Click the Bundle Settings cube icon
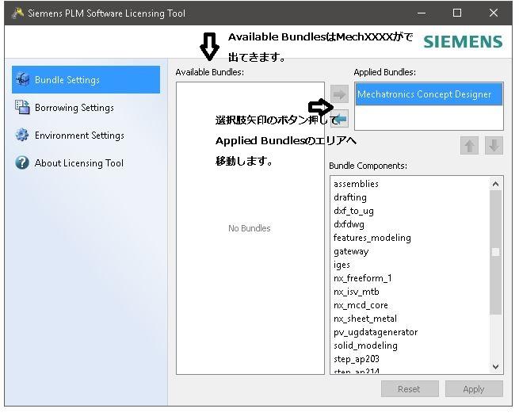This screenshot has height=420, width=519. pyautogui.click(x=22, y=79)
